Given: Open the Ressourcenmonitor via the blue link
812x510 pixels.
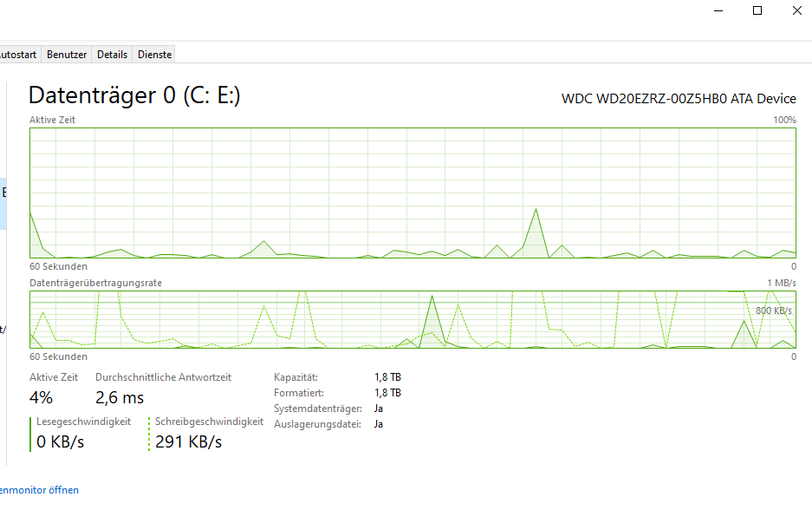Looking at the screenshot, I should [x=39, y=490].
